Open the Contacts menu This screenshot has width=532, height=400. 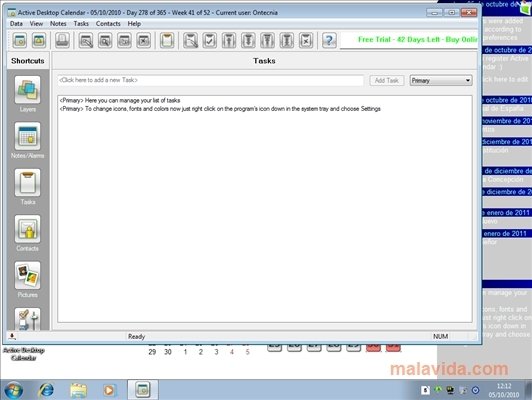(x=108, y=24)
